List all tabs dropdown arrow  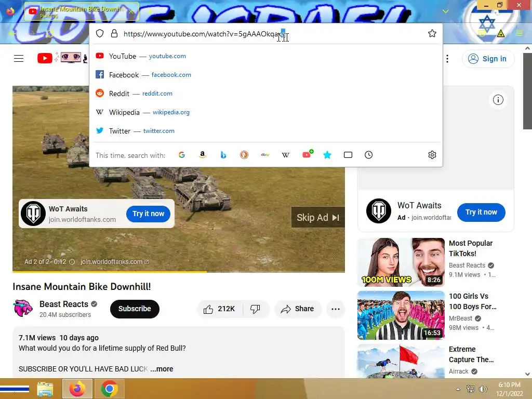click(x=445, y=11)
